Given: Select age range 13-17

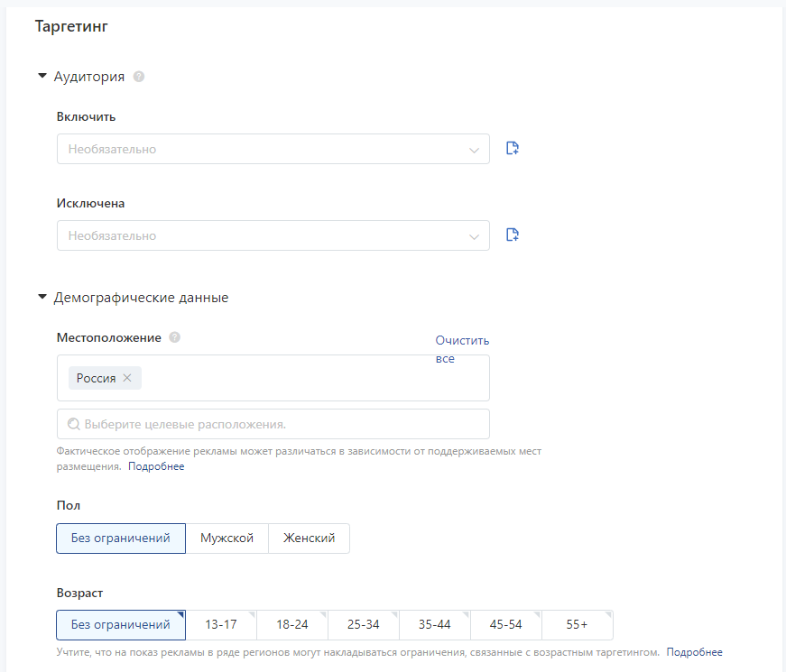Looking at the screenshot, I should pos(221,624).
